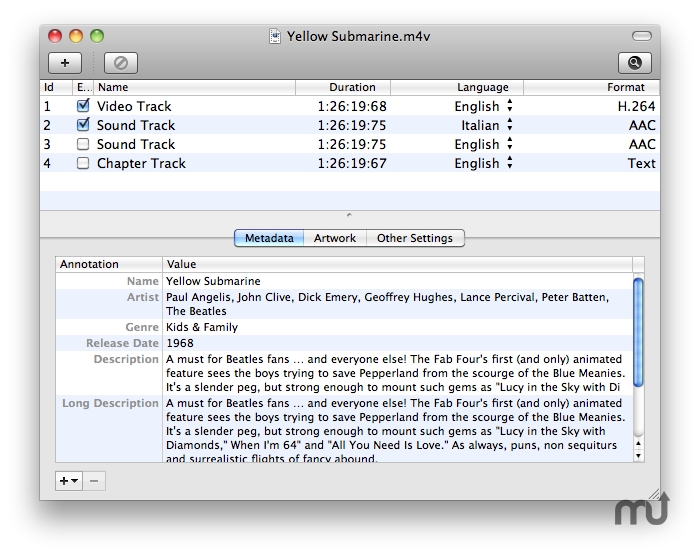Click the Language column header

(x=457, y=87)
